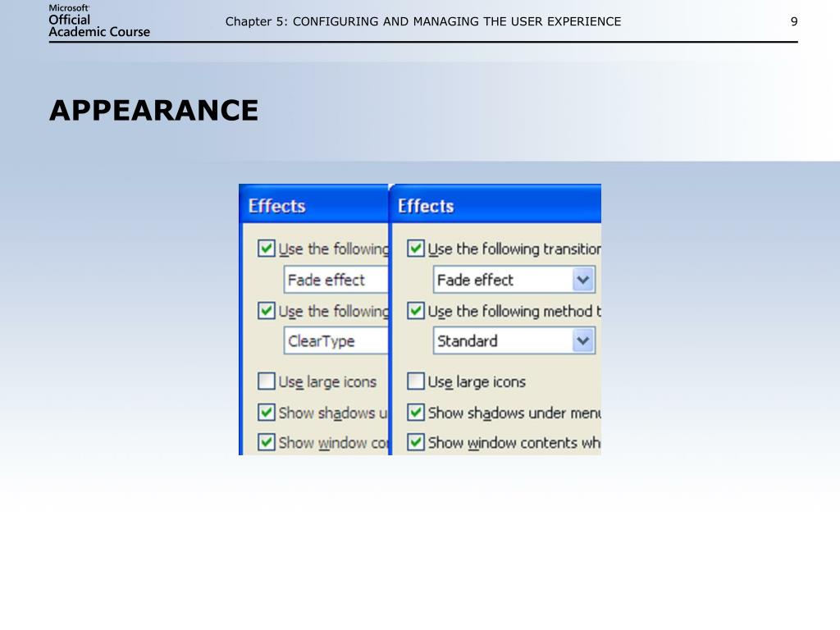Toggle Show shadows checkbox in left Effects panel
Image resolution: width=840 pixels, height=630 pixels.
pyautogui.click(x=267, y=413)
